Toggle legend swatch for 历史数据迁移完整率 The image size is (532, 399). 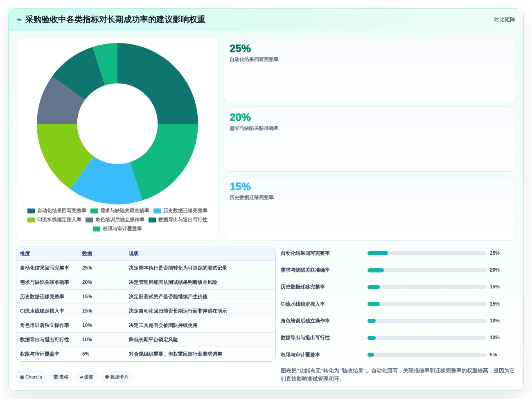tap(157, 211)
